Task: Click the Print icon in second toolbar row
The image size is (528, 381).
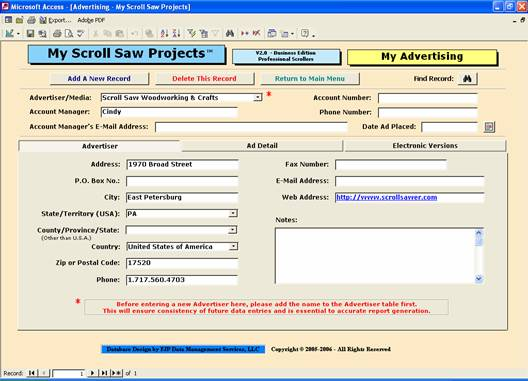Action: point(57,33)
